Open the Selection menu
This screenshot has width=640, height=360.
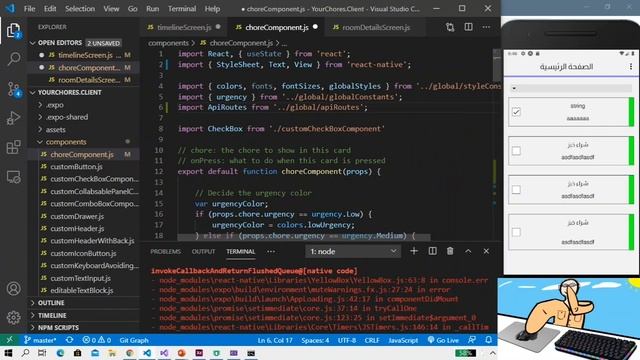(80, 9)
